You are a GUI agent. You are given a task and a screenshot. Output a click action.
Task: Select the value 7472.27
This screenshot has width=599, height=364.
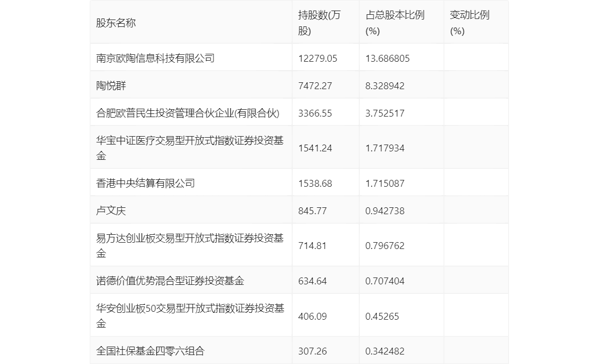click(x=315, y=86)
